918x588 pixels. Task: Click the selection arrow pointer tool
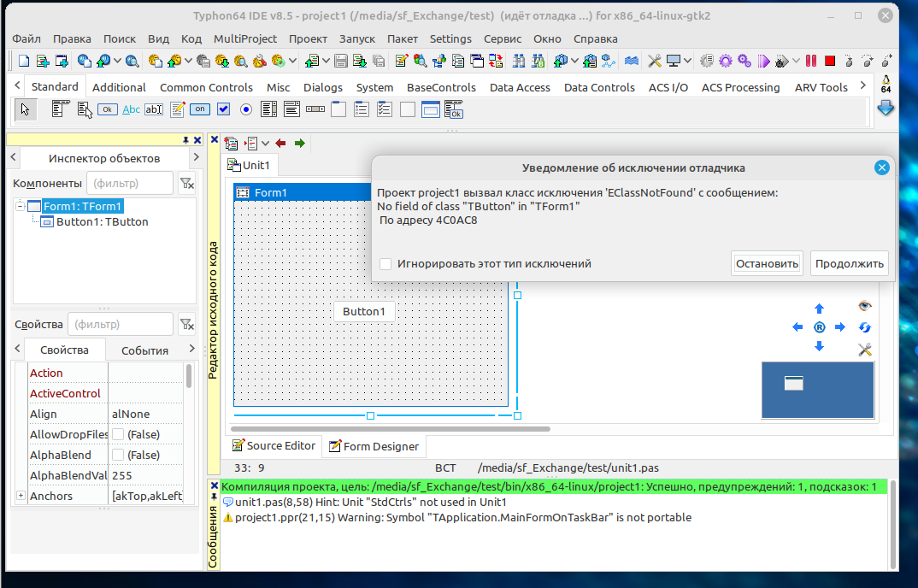coord(25,109)
